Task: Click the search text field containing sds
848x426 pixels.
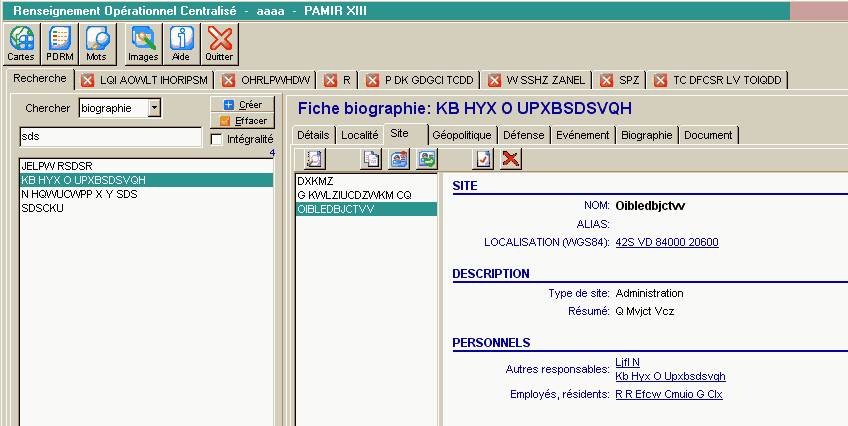Action: click(110, 137)
